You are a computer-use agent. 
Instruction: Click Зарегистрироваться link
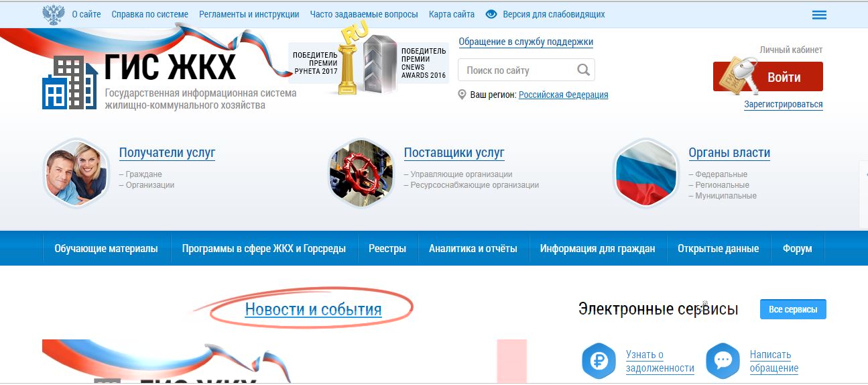pos(784,104)
